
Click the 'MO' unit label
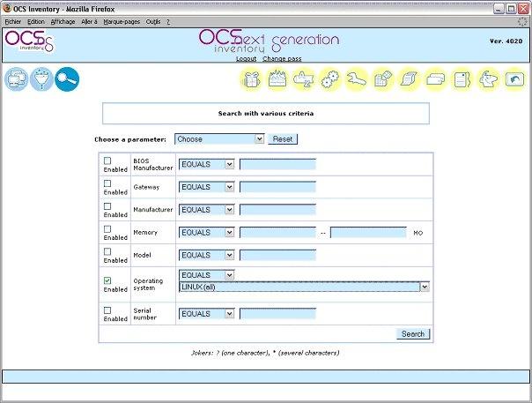pos(418,233)
